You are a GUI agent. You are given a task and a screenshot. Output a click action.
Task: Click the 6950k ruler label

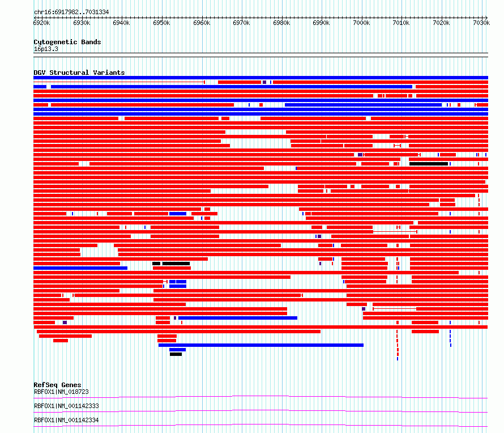161,23
